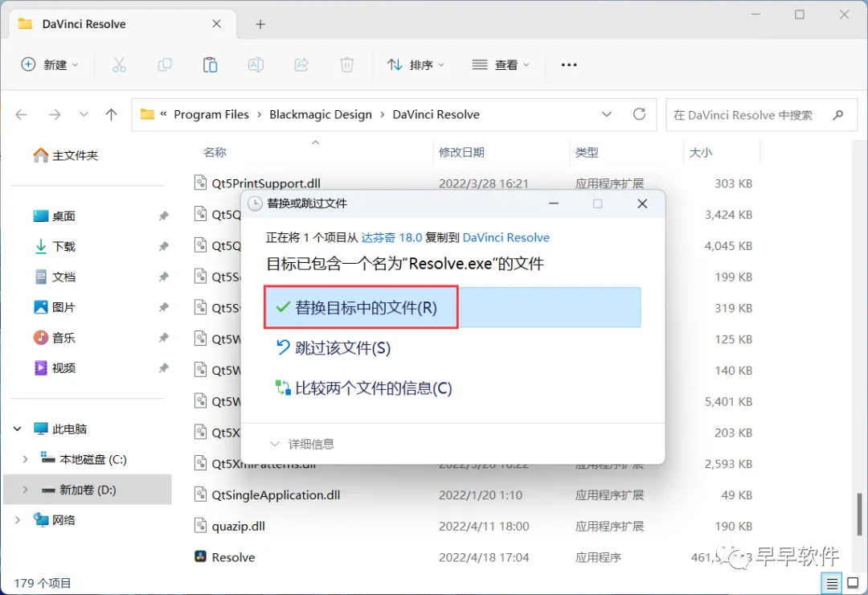Sort by 名称 column header

pyautogui.click(x=215, y=152)
